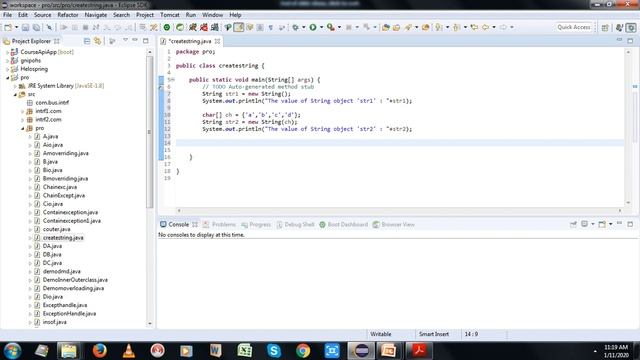Viewport: 640px width, 360px height.
Task: Click the Back navigation arrow in toolbar
Action: click(485, 27)
